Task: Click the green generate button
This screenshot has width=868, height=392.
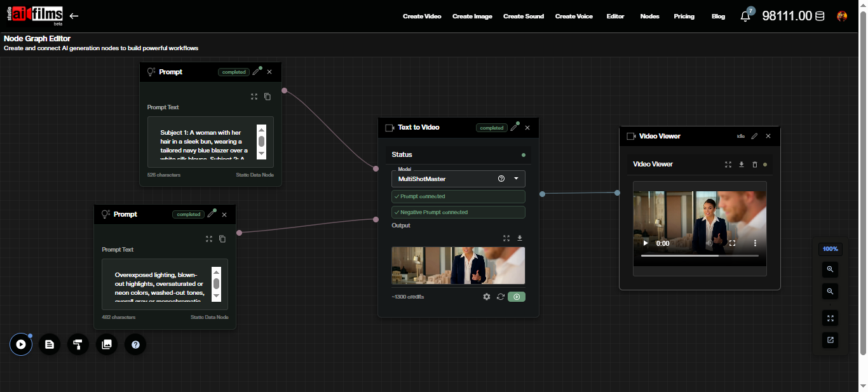Action: (517, 297)
